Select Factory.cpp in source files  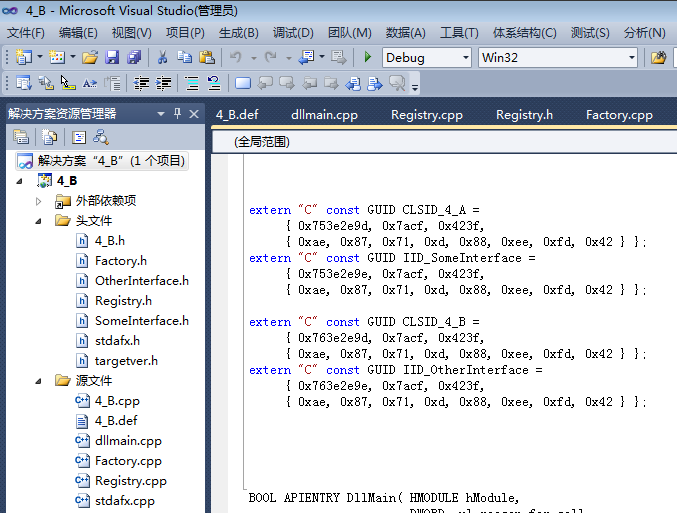click(128, 461)
